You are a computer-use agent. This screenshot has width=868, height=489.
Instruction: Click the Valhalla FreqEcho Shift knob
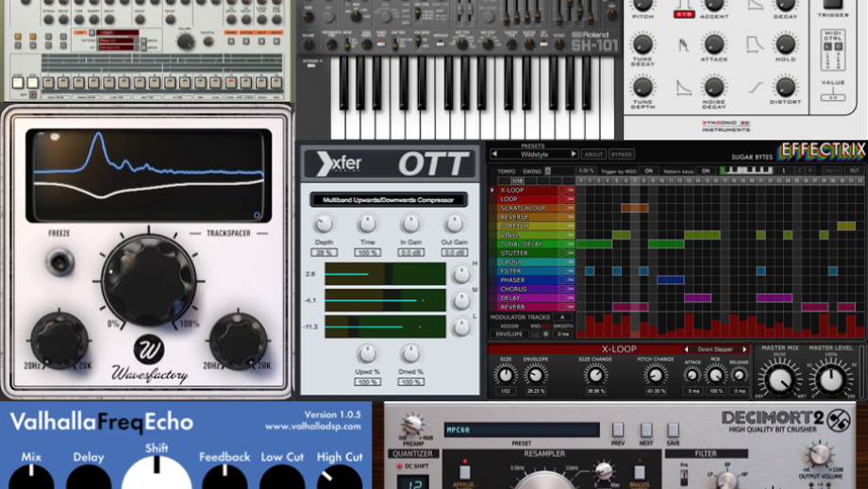(x=157, y=474)
